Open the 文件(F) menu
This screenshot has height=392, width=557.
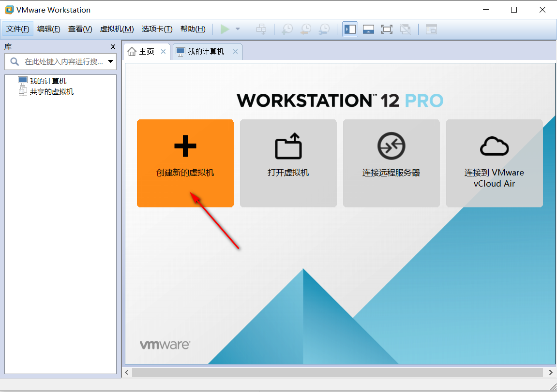point(18,29)
